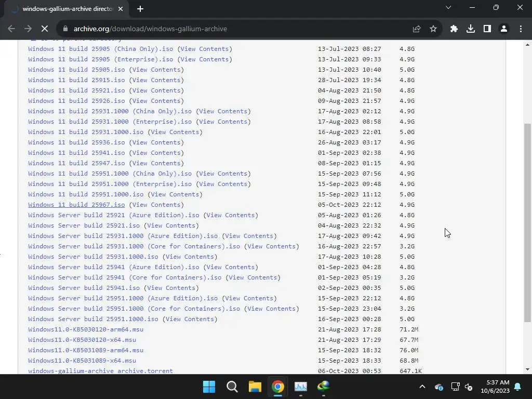Download Windows11.0-KB5031089-x64.msu

point(82,361)
